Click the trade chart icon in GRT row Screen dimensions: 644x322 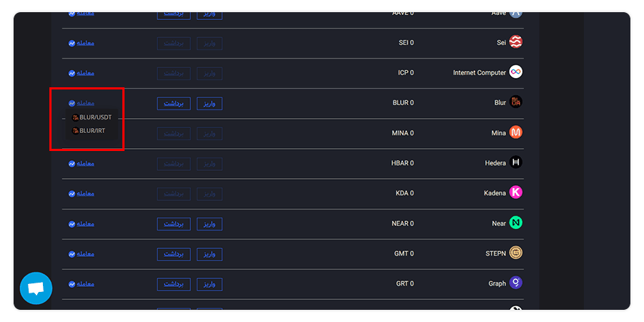point(72,284)
